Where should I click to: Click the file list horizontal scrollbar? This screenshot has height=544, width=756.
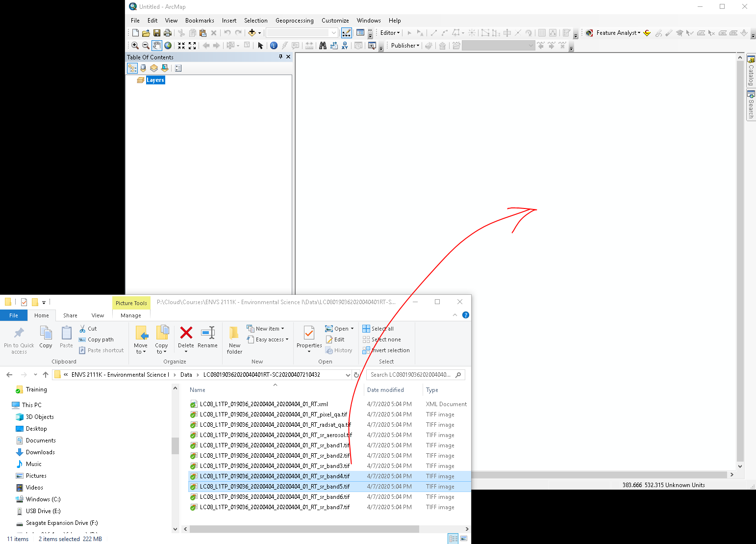pos(304,529)
